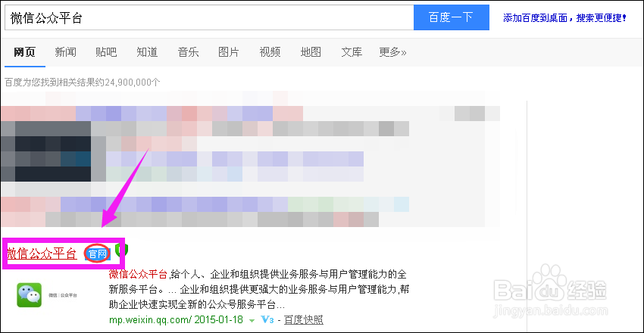Screen dimensions: 644x333
Task: Open the 百度快照 cached page link
Action: pos(304,319)
